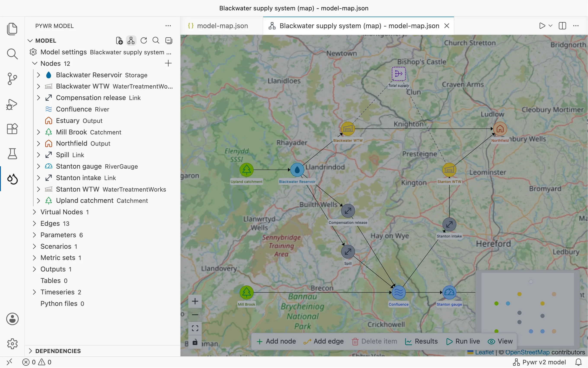
Task: Click the open schematic icon in Model header
Action: (x=131, y=40)
